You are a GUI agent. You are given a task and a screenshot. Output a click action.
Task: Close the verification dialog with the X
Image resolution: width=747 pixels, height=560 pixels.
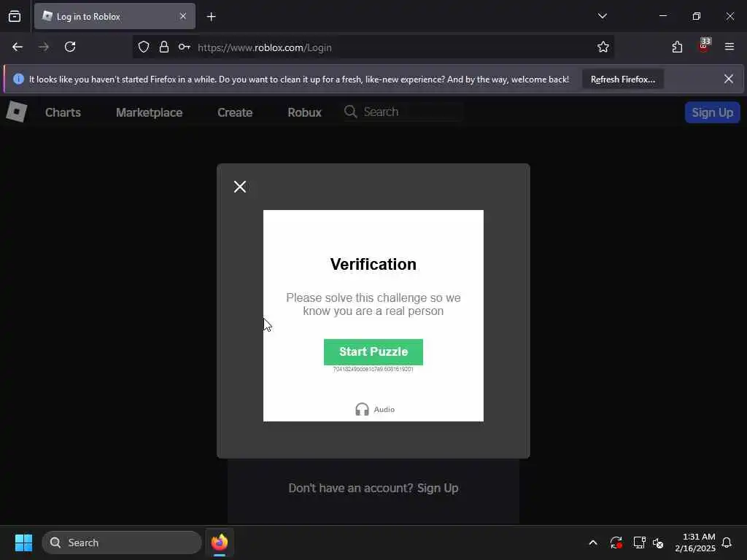[x=240, y=187]
